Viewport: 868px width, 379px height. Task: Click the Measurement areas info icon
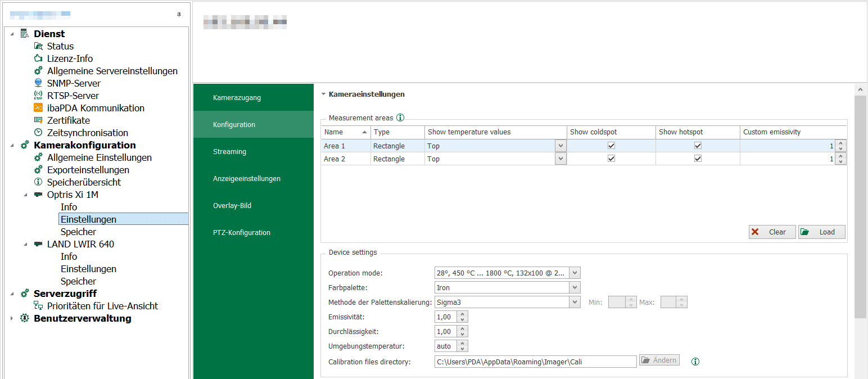tap(400, 118)
